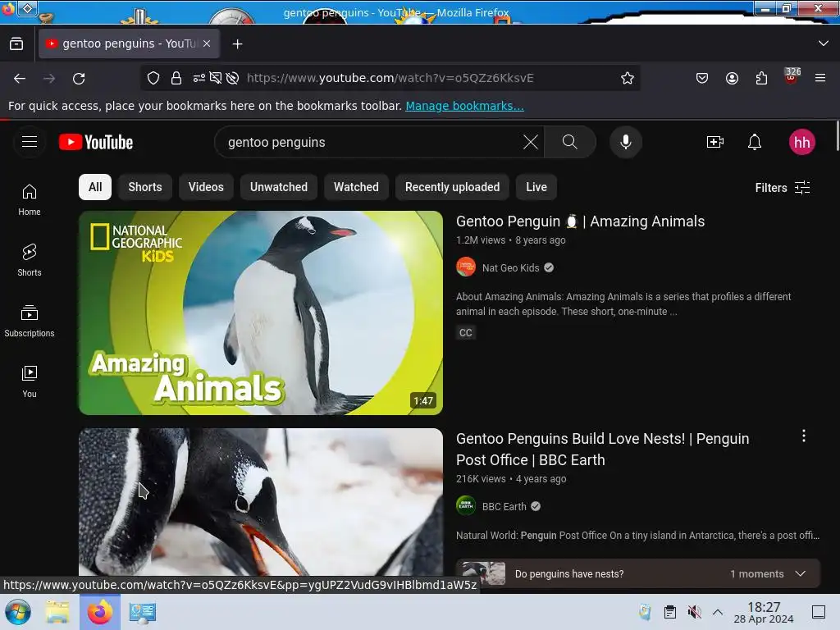Open Gentoo Penguin Amazing Animals video title
The width and height of the screenshot is (840, 630).
coord(580,221)
